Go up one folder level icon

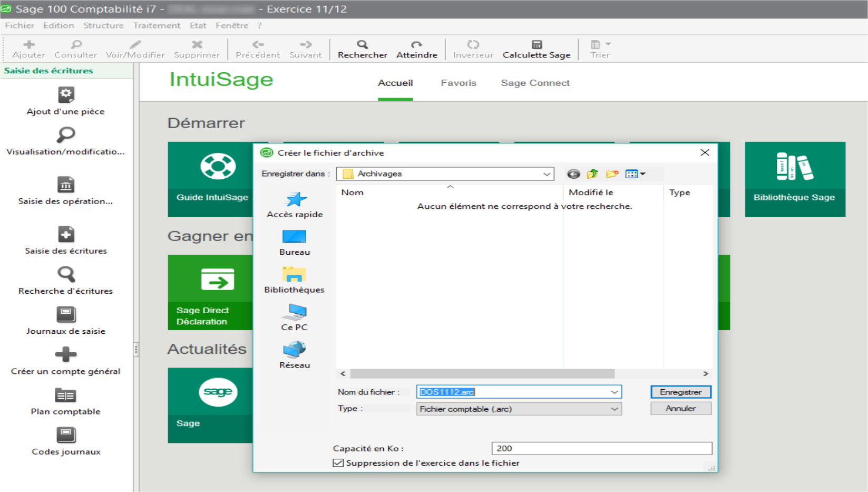pos(592,174)
